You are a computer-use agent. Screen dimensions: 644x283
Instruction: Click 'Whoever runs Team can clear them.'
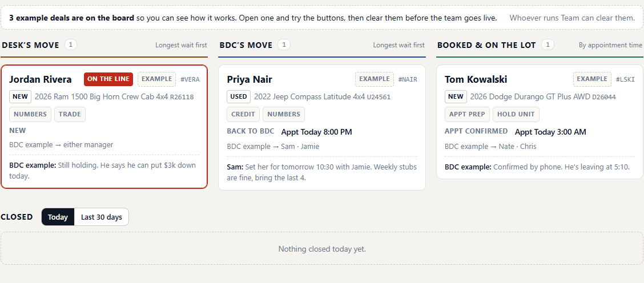click(x=573, y=18)
